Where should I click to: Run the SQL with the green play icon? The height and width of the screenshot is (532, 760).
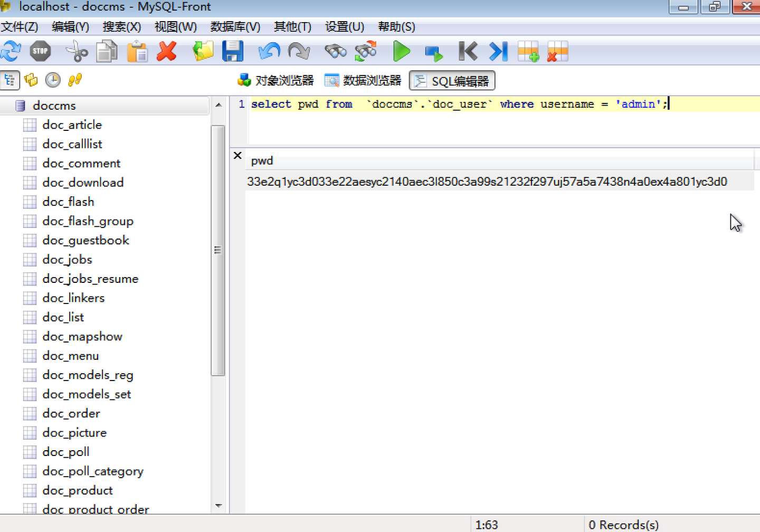click(402, 51)
